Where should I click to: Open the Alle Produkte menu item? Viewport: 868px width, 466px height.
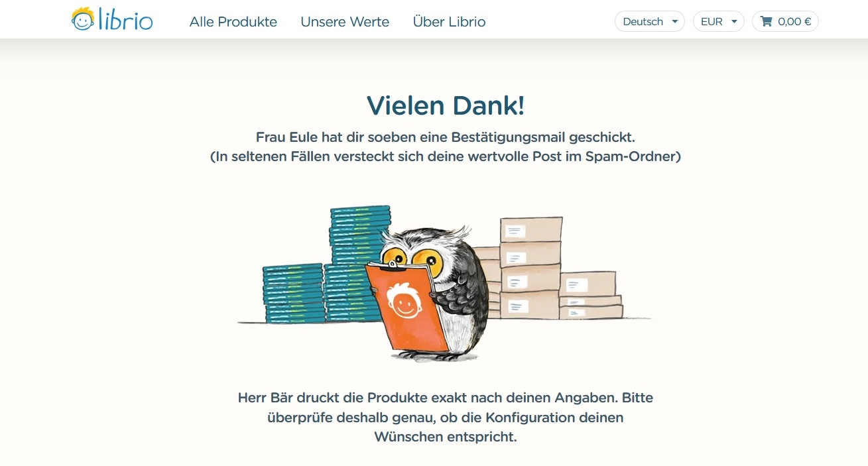233,21
